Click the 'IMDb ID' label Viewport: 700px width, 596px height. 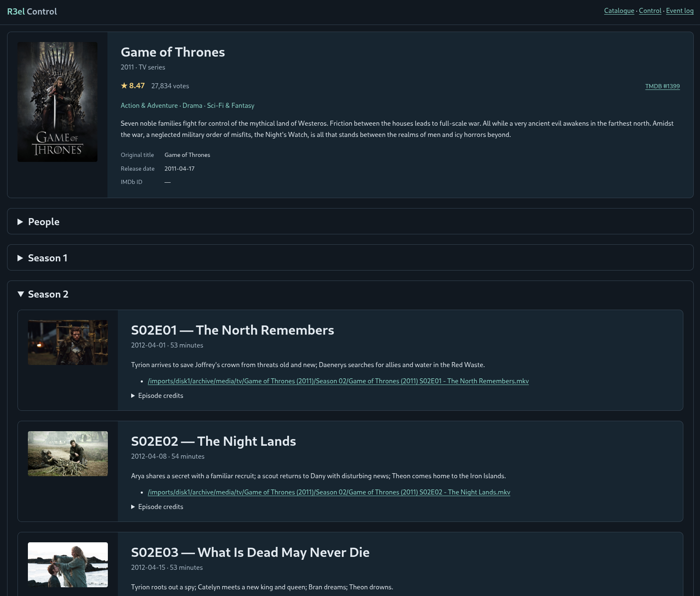(x=132, y=182)
